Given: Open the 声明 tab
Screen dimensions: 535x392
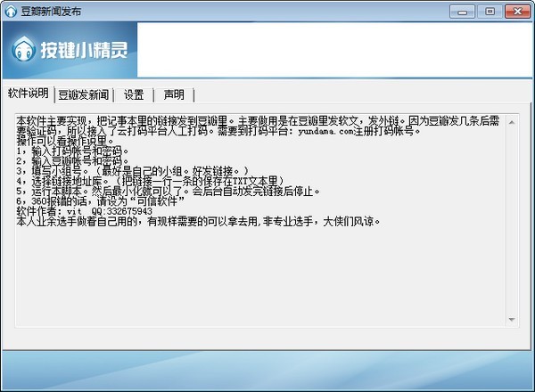Looking at the screenshot, I should click(174, 94).
